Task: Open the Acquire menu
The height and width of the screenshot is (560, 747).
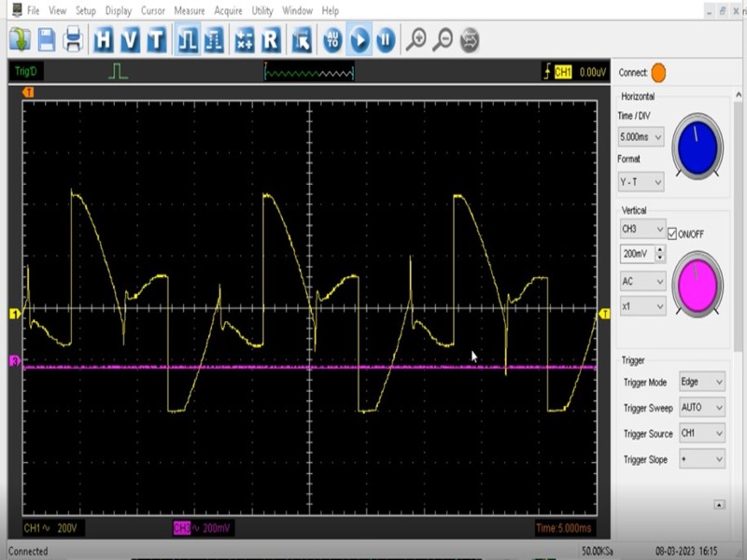Action: coord(228,10)
